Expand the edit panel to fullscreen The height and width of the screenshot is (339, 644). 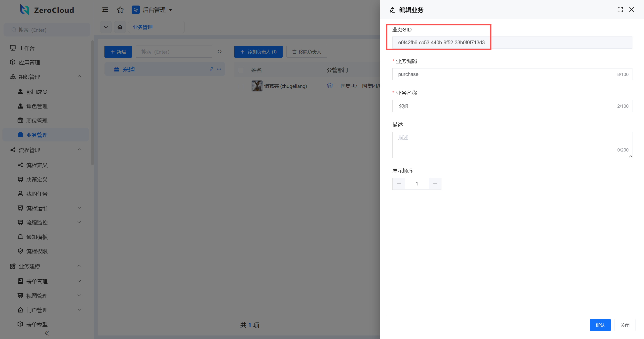tap(620, 10)
